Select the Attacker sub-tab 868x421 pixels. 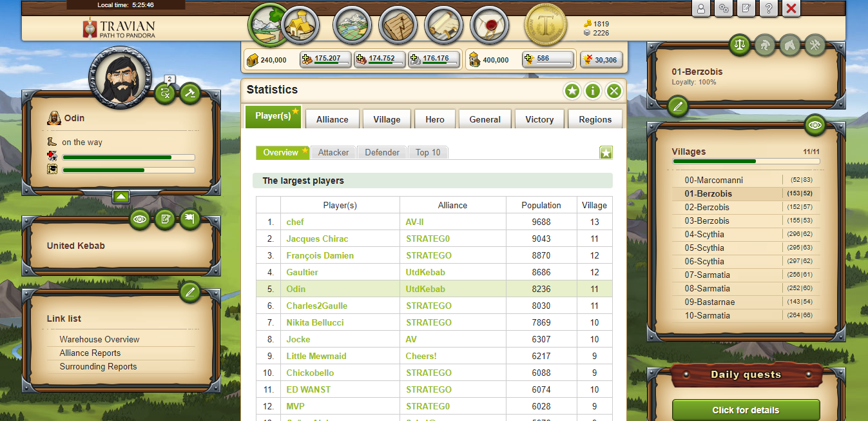(334, 153)
